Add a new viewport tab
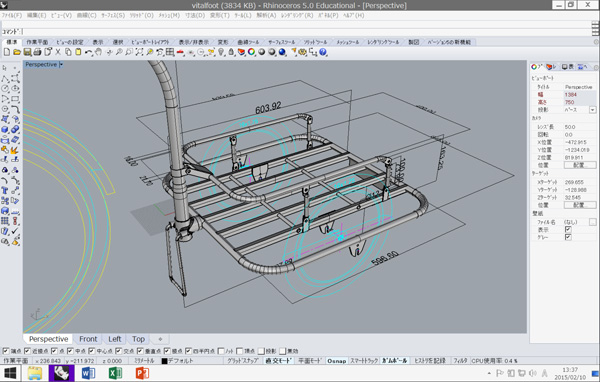Screen dimensions: 600x382 click(x=160, y=339)
